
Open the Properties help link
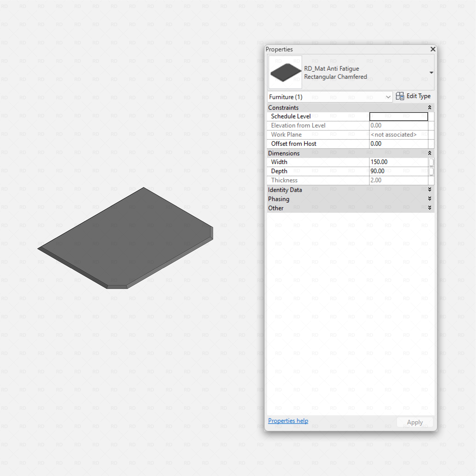coord(288,421)
